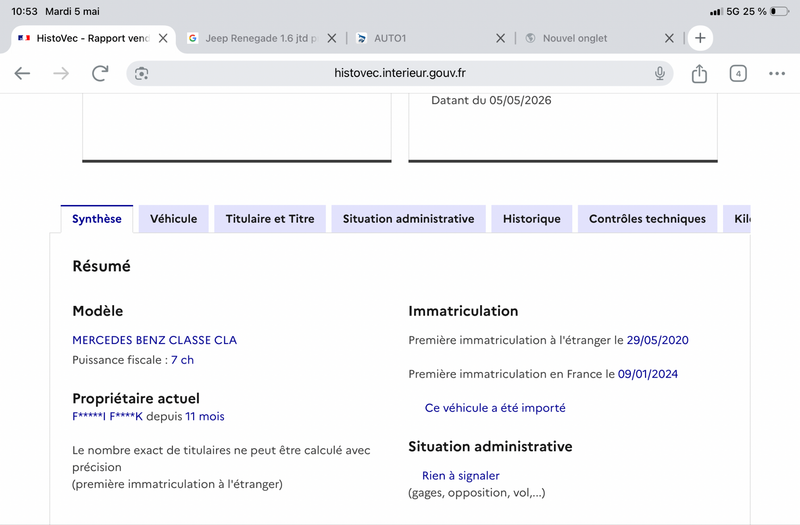Click the browser forward arrow

coord(61,73)
